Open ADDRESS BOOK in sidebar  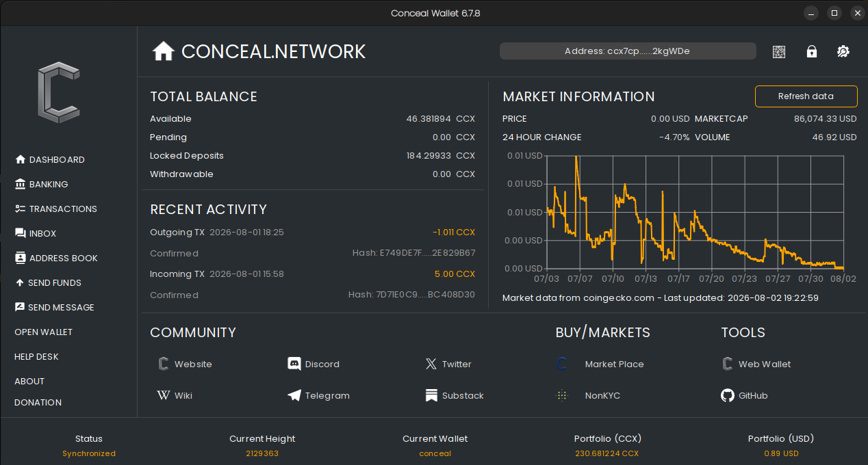pos(64,258)
